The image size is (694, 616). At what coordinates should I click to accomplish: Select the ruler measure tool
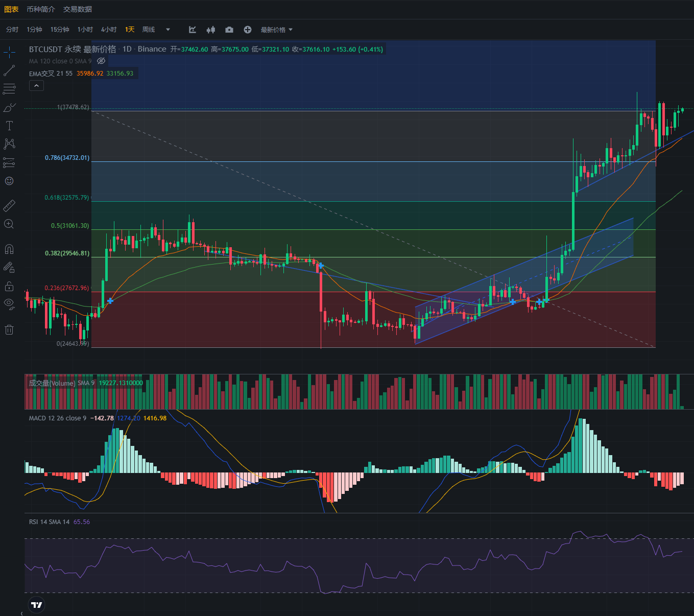[9, 205]
